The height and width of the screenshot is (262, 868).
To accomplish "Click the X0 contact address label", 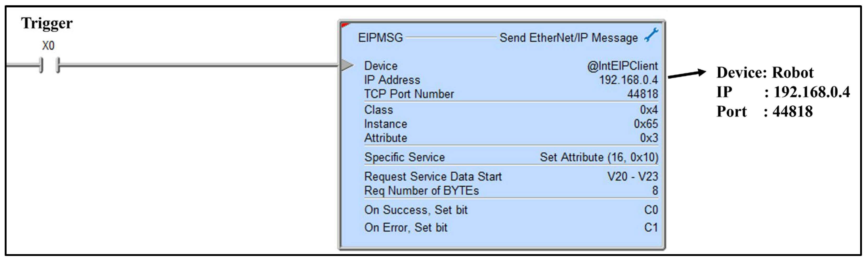I will pos(48,45).
